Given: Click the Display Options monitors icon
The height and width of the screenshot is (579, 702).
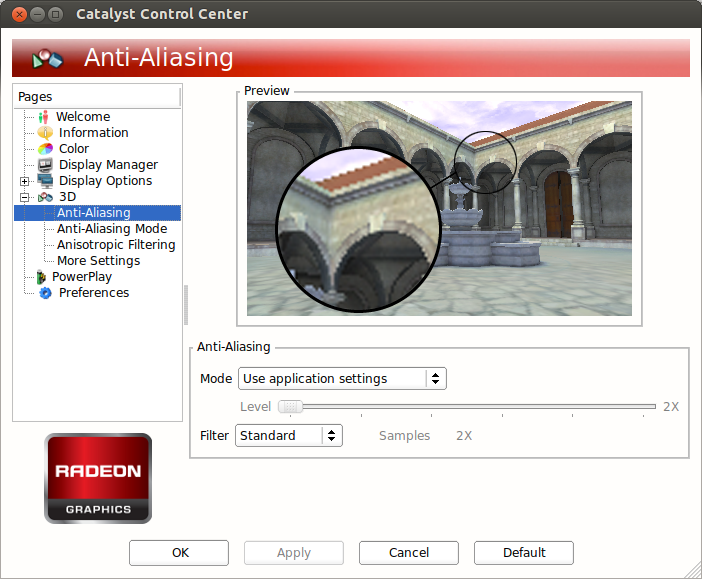Looking at the screenshot, I should (45, 180).
